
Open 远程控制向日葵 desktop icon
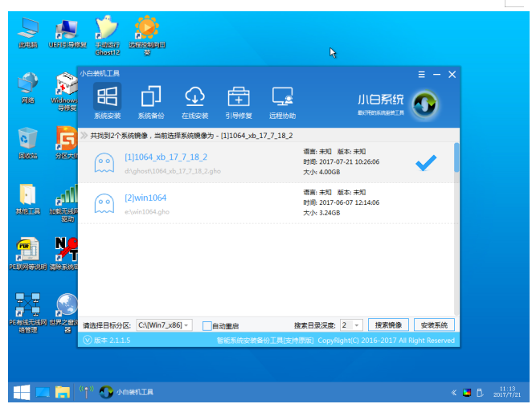[x=147, y=35]
